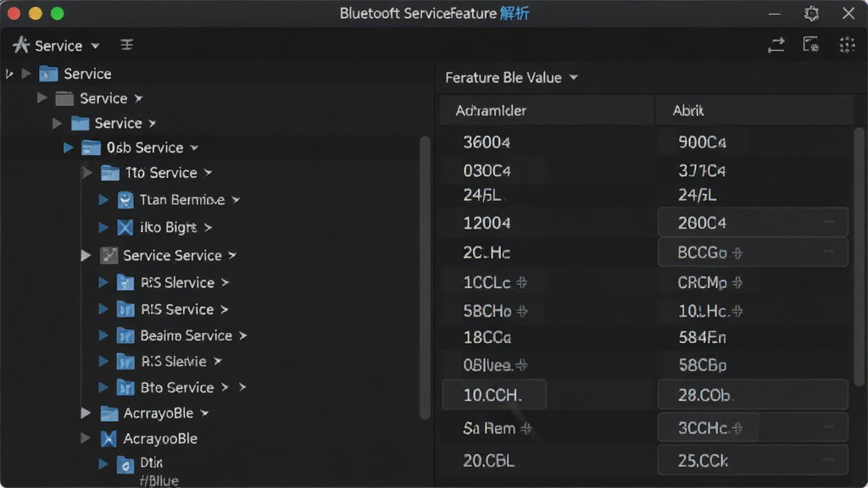Click the settings gear icon in title bar
868x488 pixels.
[811, 14]
